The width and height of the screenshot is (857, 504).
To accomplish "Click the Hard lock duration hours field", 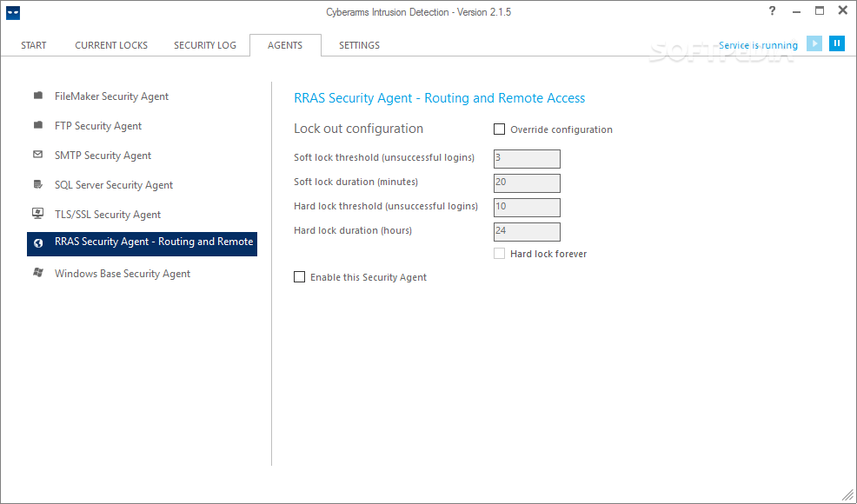I will coord(527,232).
